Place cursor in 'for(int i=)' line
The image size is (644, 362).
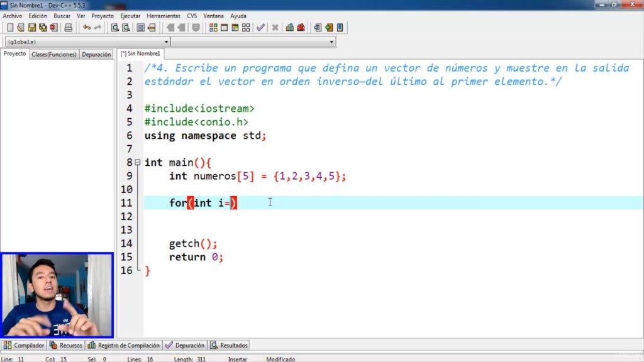pyautogui.click(x=203, y=203)
